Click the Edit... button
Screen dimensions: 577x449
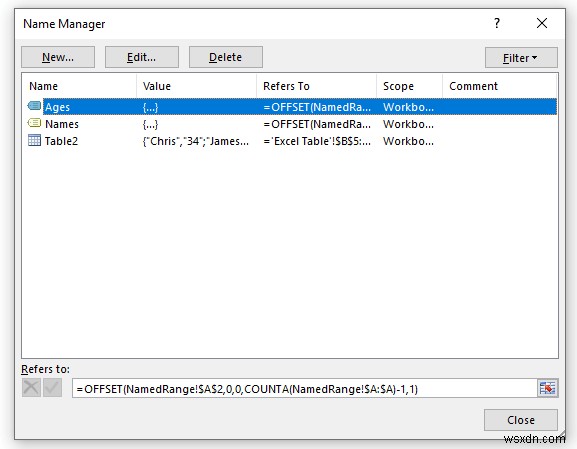tap(142, 57)
